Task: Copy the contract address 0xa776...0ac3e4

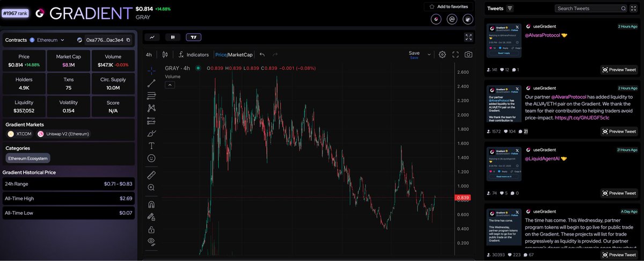Action: [x=128, y=40]
